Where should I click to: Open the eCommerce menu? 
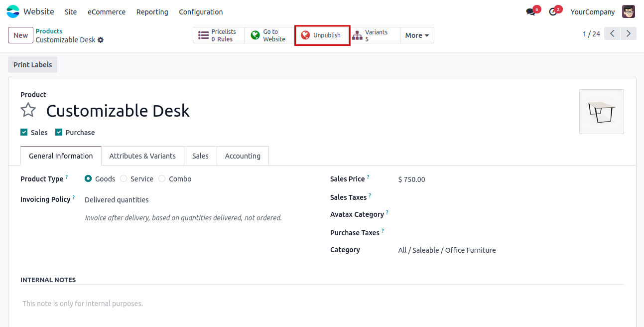tap(107, 12)
